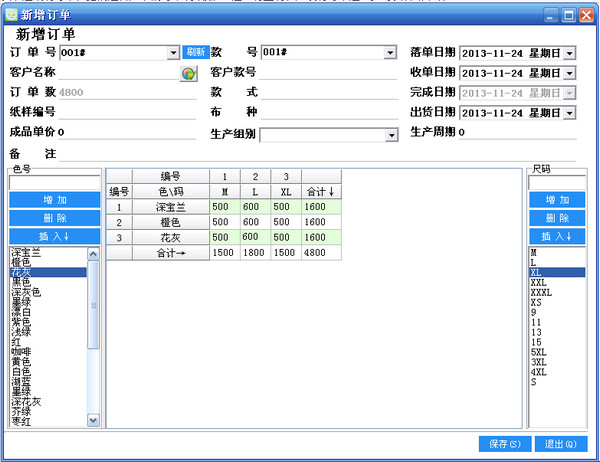The width and height of the screenshot is (600, 462).
Task: Click the 合计↓ column header
Action: (321, 191)
